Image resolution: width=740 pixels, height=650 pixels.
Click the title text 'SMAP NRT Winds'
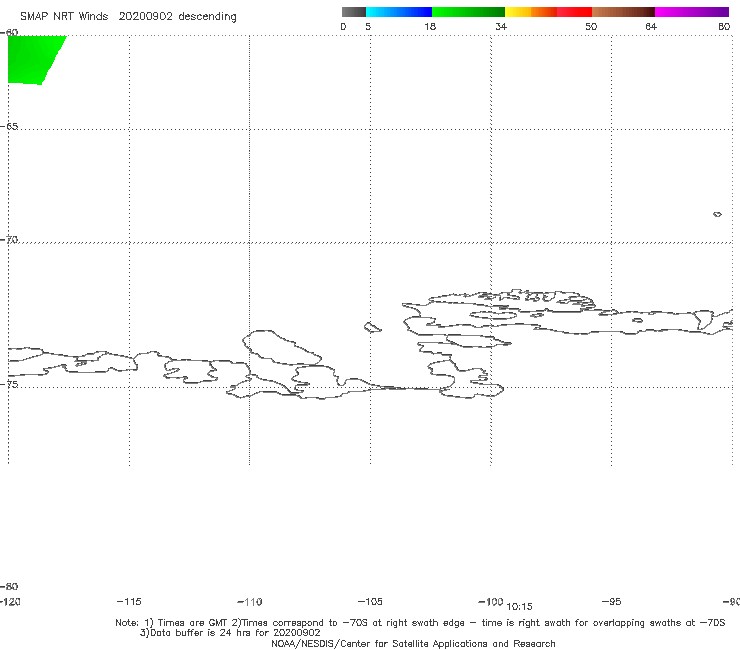(64, 16)
